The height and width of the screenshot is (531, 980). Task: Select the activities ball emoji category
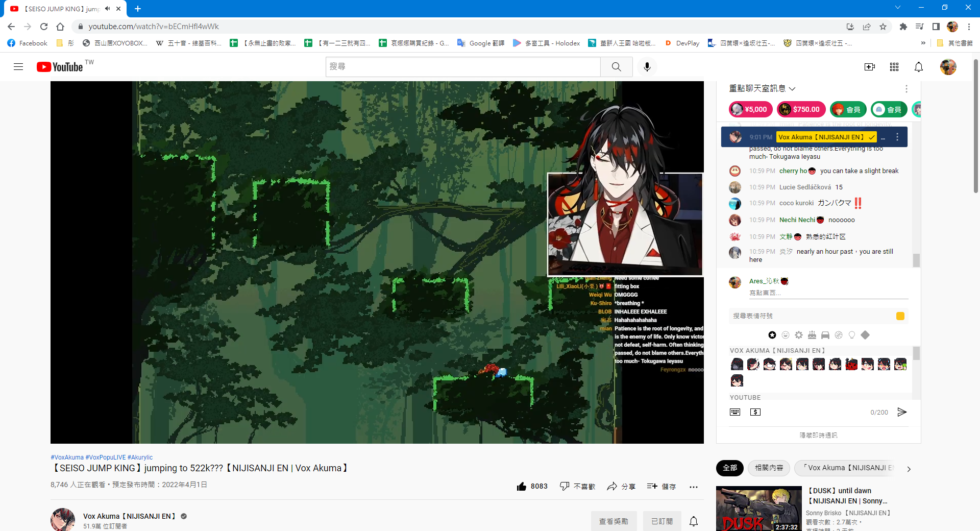point(839,335)
